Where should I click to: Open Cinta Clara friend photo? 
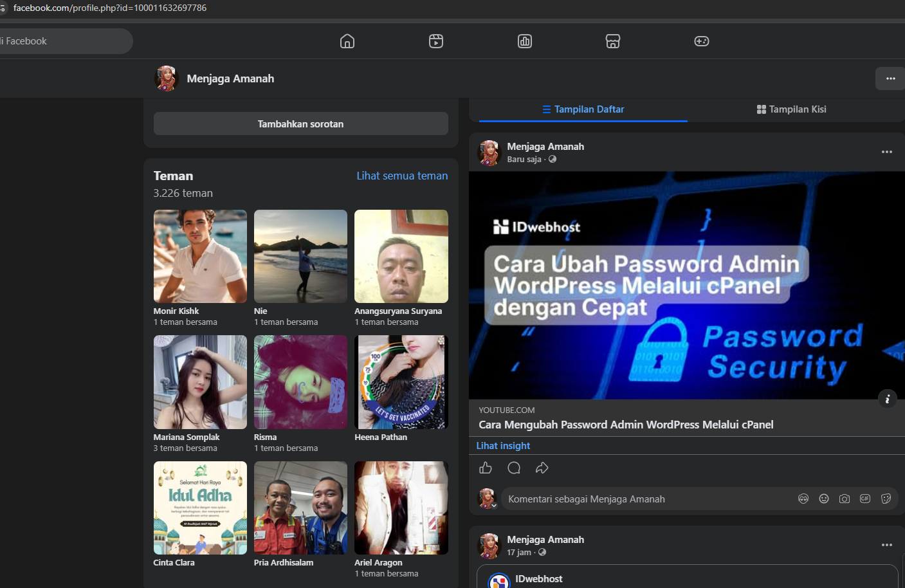pyautogui.click(x=200, y=508)
